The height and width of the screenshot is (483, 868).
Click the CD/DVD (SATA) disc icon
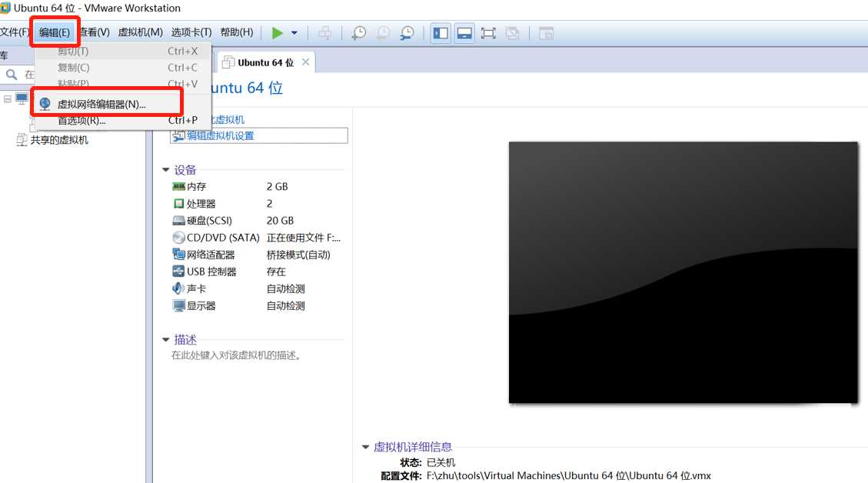coord(178,238)
